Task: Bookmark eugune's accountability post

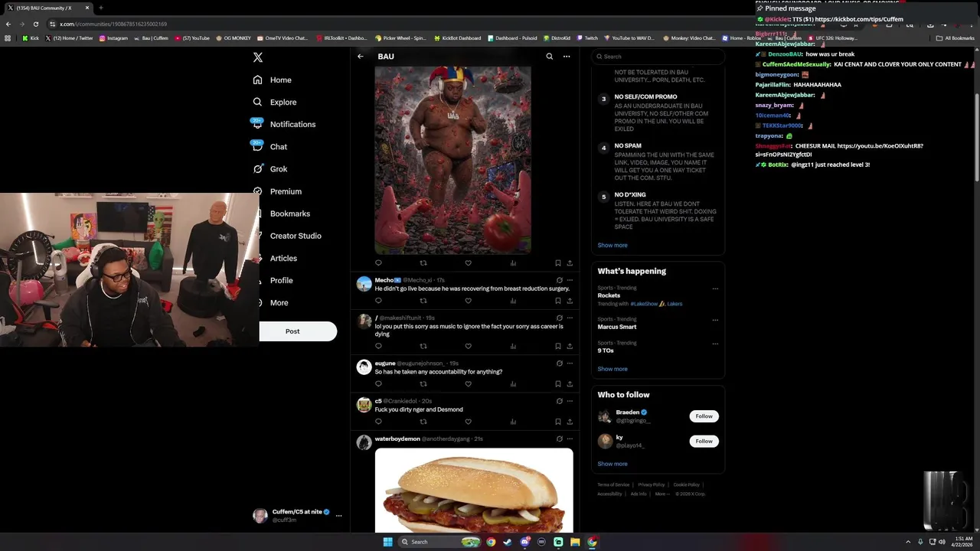Action: (x=558, y=384)
